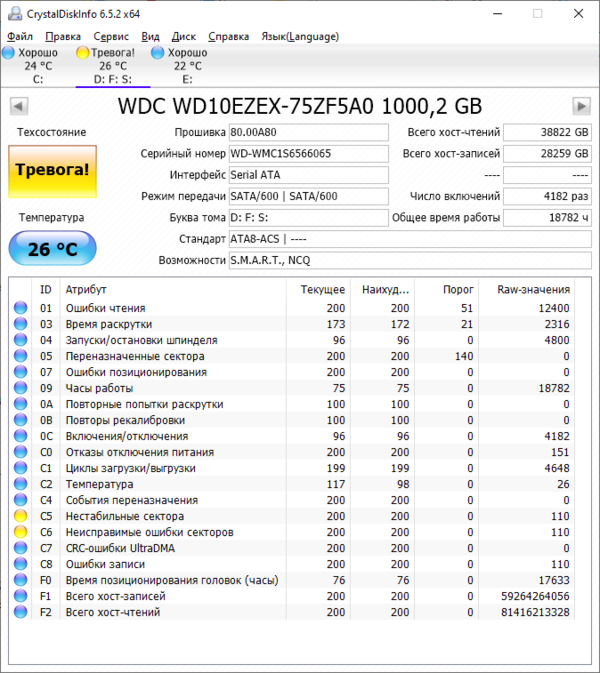The image size is (600, 673).
Task: Click status orb for attribute F2 Всего хост-чтений row
Action: (x=20, y=612)
